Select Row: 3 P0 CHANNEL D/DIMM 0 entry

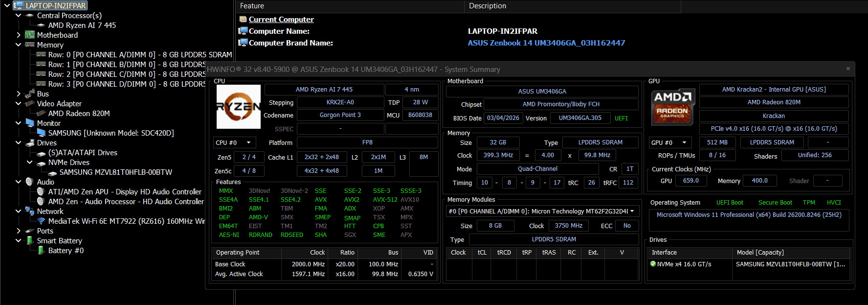coord(127,84)
